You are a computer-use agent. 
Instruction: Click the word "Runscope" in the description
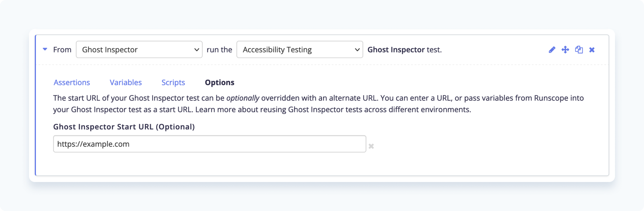point(551,98)
